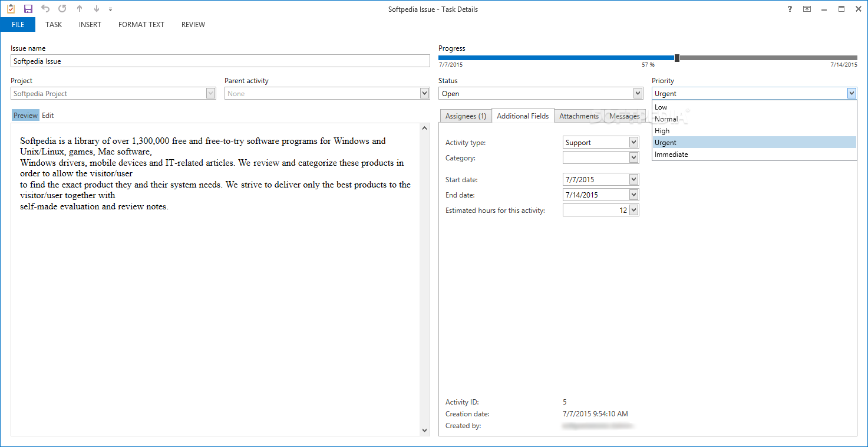
Task: Save the task with the floppy icon
Action: click(28, 9)
